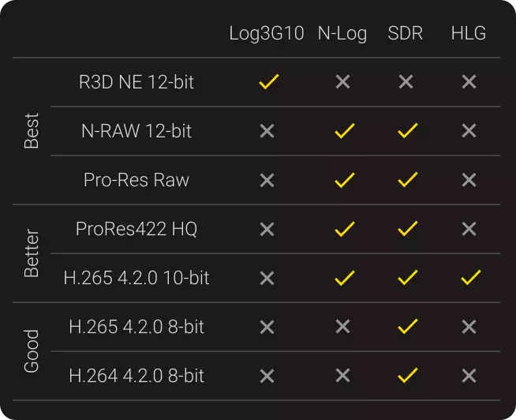Click the Log3G10 cross for ProRes422 HQ
This screenshot has width=516, height=420.
(x=267, y=229)
